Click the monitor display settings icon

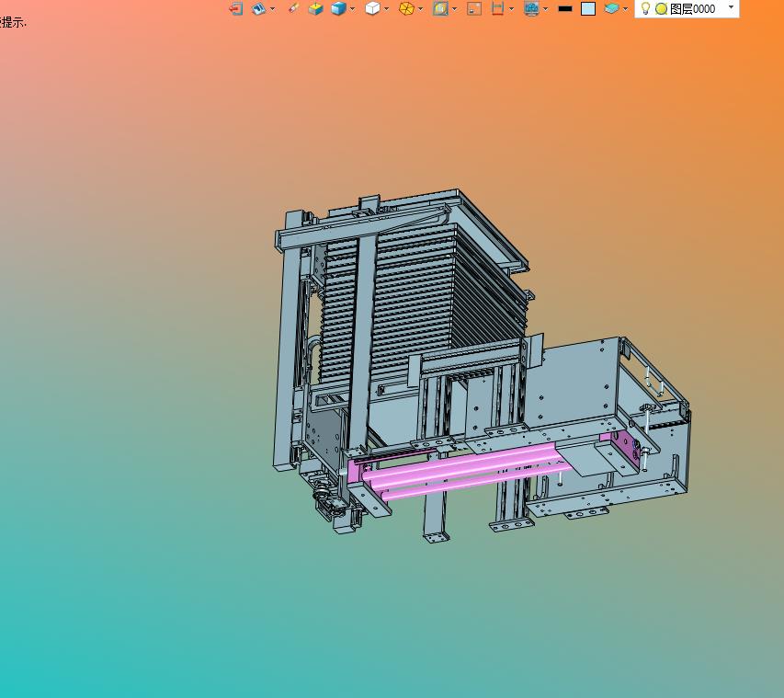click(531, 8)
